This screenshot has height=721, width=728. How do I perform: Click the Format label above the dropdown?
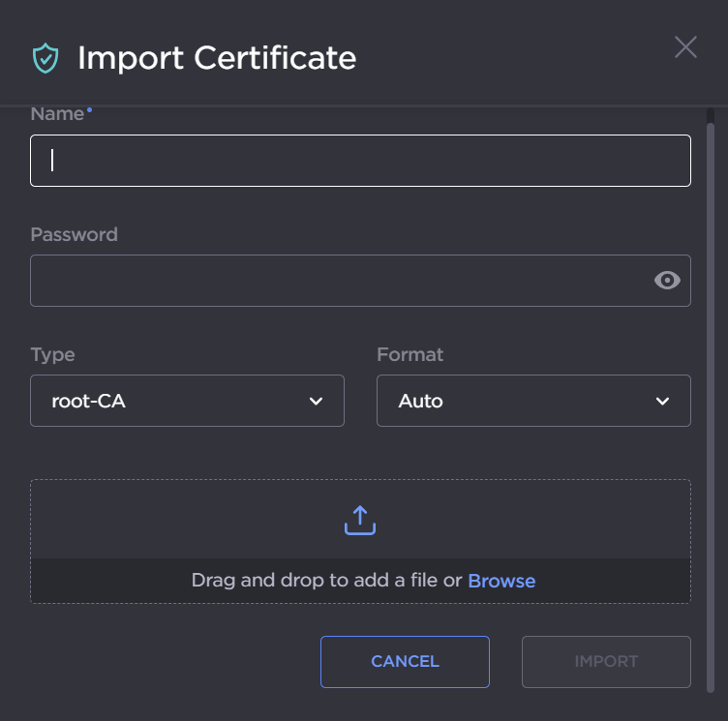pyautogui.click(x=409, y=354)
